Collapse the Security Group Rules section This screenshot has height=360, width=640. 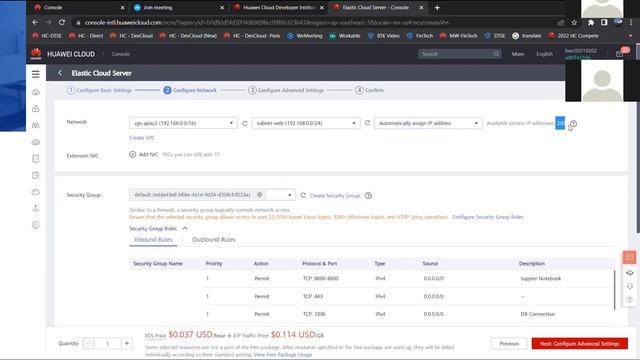pyautogui.click(x=184, y=228)
